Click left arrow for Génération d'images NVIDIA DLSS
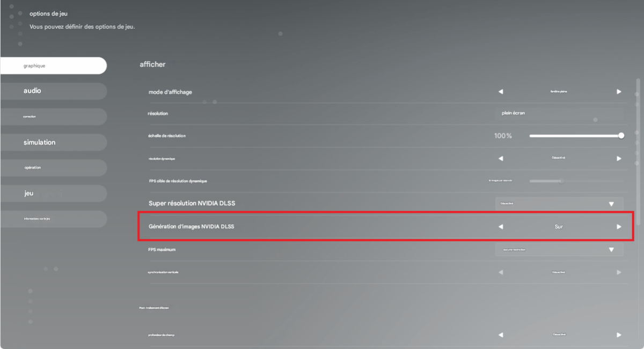Screen dimensions: 644x349 tap(501, 227)
